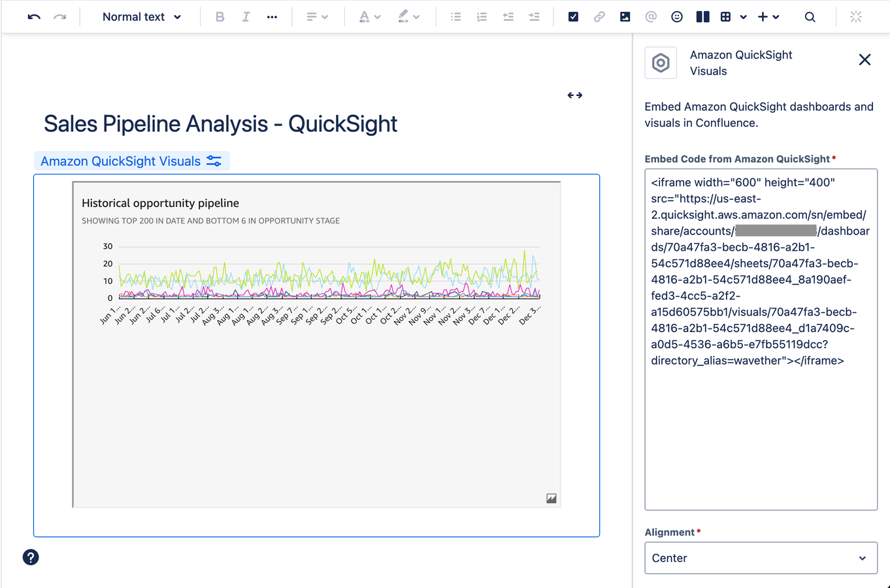The image size is (890, 588).
Task: Click the Alignment field label
Action: 670,532
